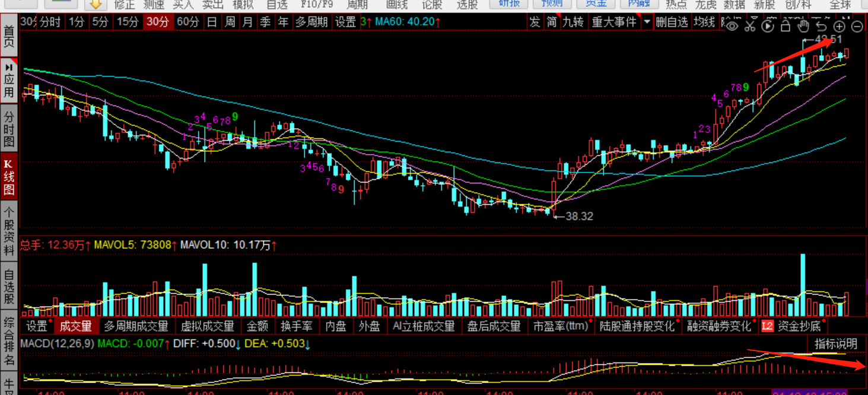The height and width of the screenshot is (395, 868).
Task: Toggle the eye visibility icon above chart
Action: (733, 25)
